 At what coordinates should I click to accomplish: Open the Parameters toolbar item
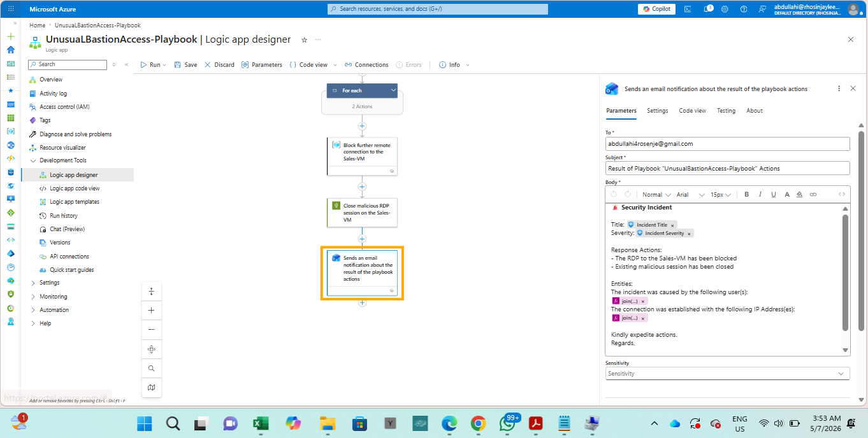click(x=262, y=65)
